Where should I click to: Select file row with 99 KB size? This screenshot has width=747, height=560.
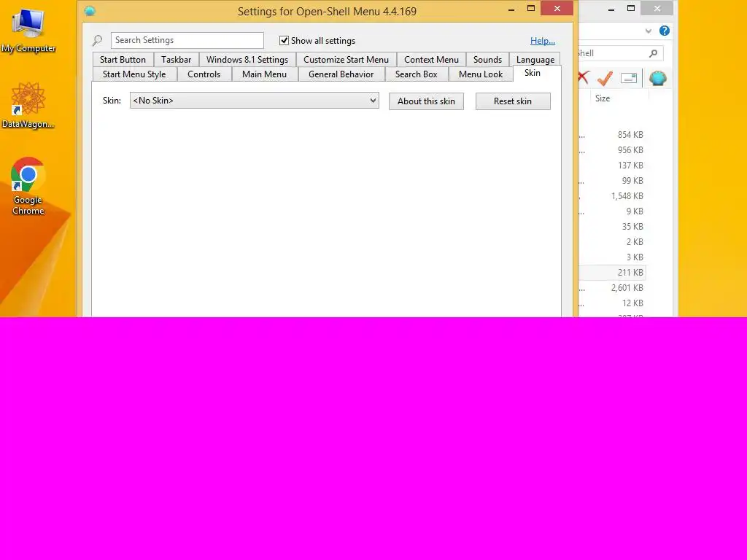(x=612, y=181)
